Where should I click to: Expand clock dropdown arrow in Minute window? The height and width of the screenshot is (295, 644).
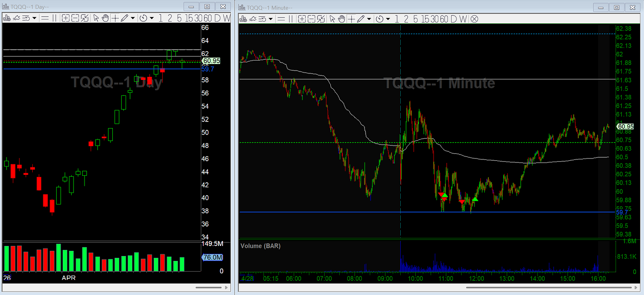point(388,19)
